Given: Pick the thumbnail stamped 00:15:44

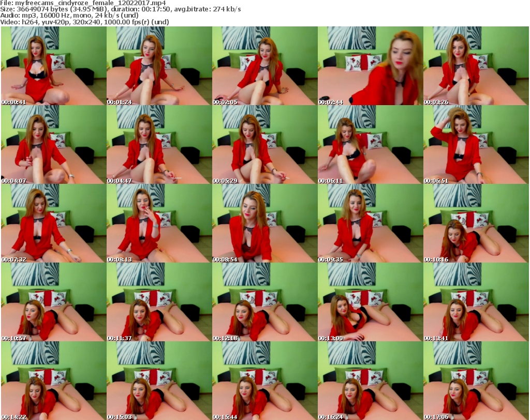Looking at the screenshot, I should pyautogui.click(x=264, y=381).
